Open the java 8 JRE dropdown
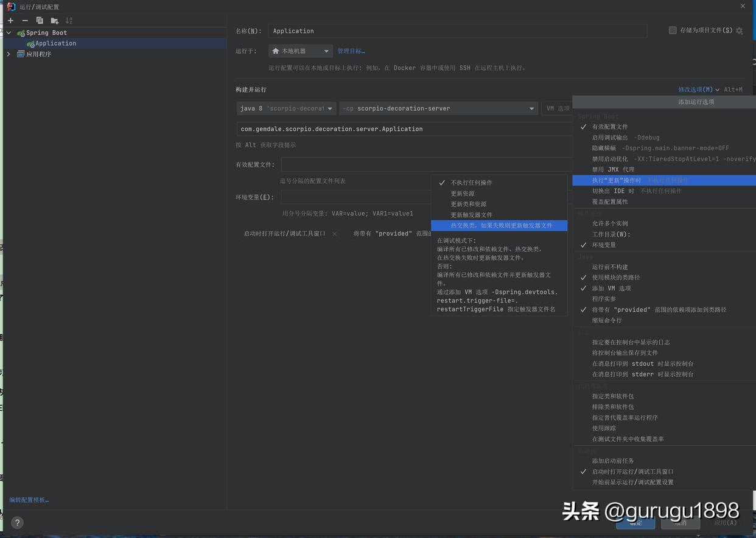This screenshot has width=756, height=538. point(331,108)
